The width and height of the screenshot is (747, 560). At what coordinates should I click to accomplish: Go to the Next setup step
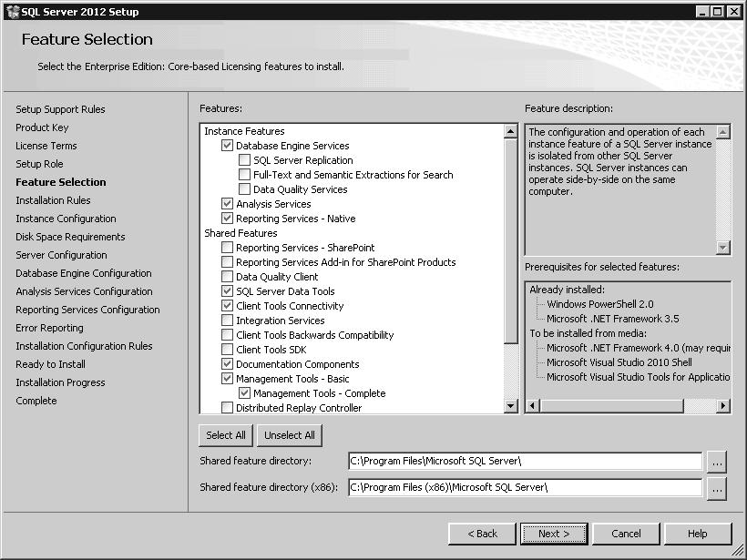pyautogui.click(x=554, y=534)
